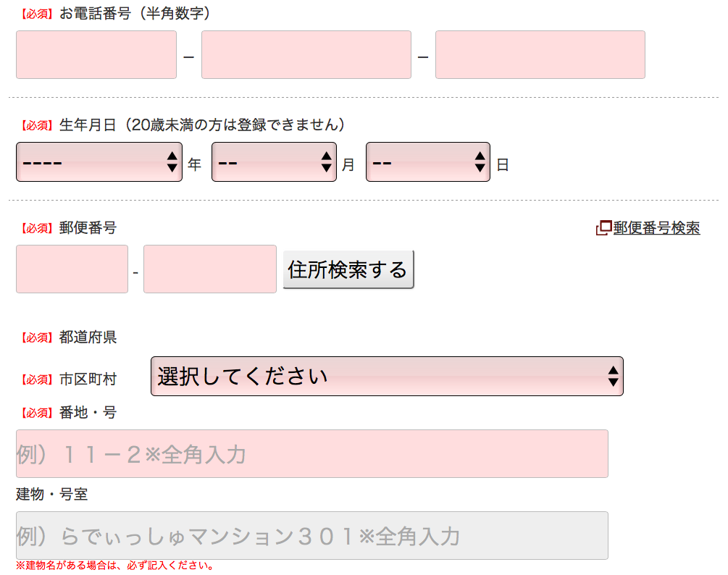The image size is (728, 575).
Task: Click the arrows on the prefecture selector
Action: pyautogui.click(x=613, y=377)
